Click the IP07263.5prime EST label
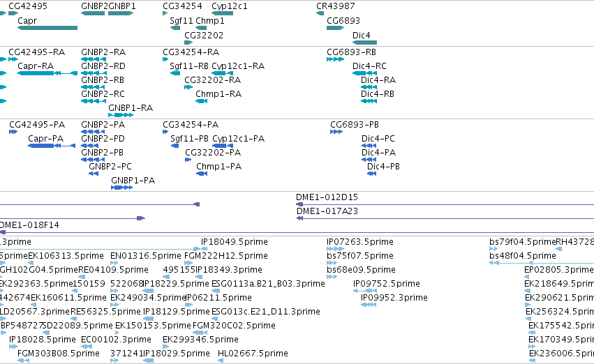Screen dimensions: 594x364 click(360, 242)
